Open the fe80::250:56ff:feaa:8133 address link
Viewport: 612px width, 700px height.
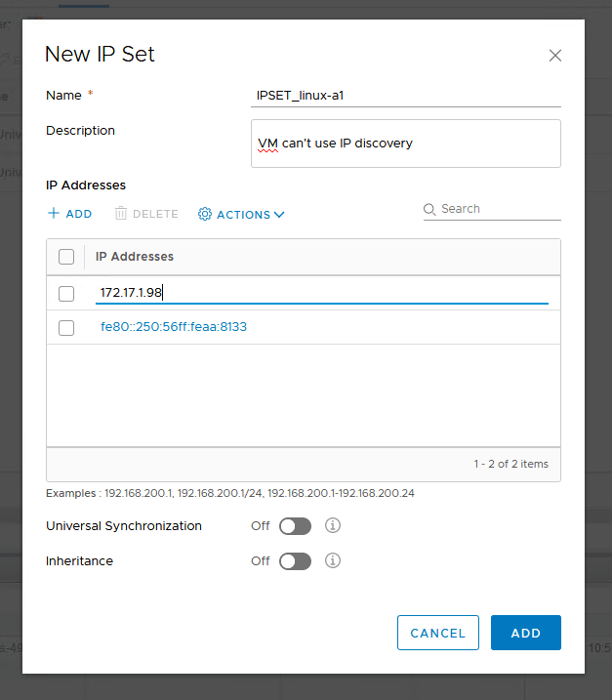pyautogui.click(x=174, y=327)
